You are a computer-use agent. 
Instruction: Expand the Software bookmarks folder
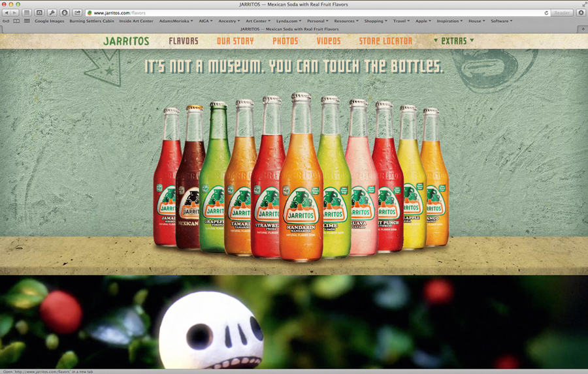[501, 21]
